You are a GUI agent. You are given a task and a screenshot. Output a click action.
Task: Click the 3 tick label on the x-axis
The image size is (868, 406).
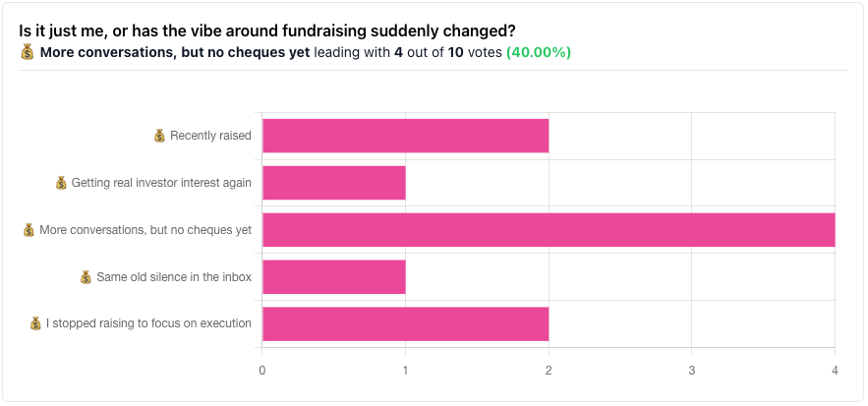(692, 371)
